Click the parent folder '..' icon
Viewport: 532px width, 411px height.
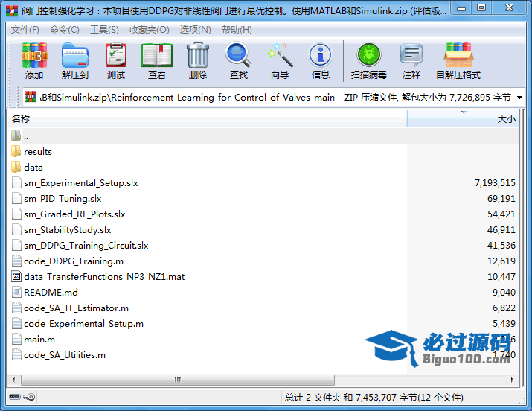pyautogui.click(x=16, y=136)
